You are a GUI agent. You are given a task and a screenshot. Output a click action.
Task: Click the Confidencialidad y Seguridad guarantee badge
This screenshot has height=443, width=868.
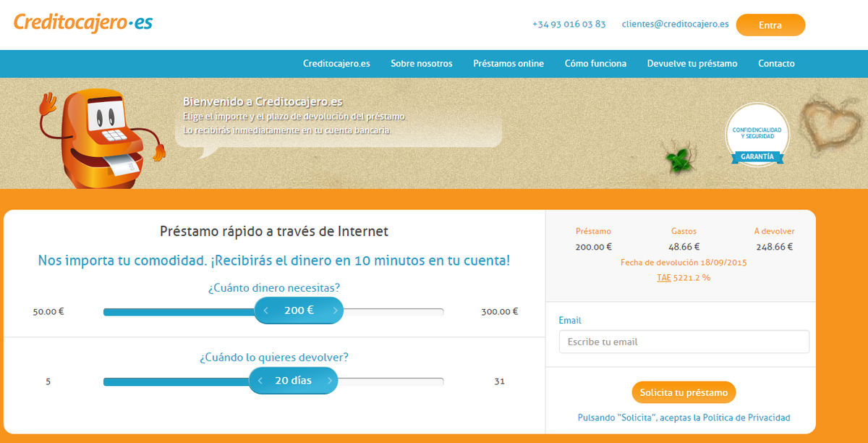point(757,135)
